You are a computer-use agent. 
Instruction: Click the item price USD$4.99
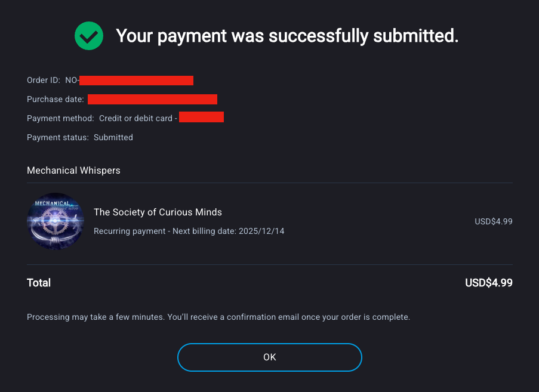pyautogui.click(x=493, y=221)
